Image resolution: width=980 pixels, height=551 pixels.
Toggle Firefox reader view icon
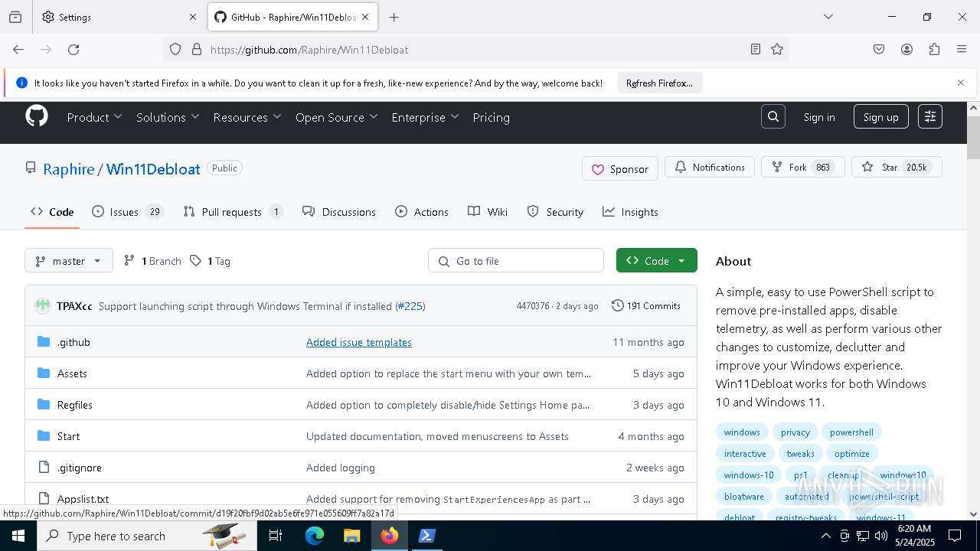756,50
